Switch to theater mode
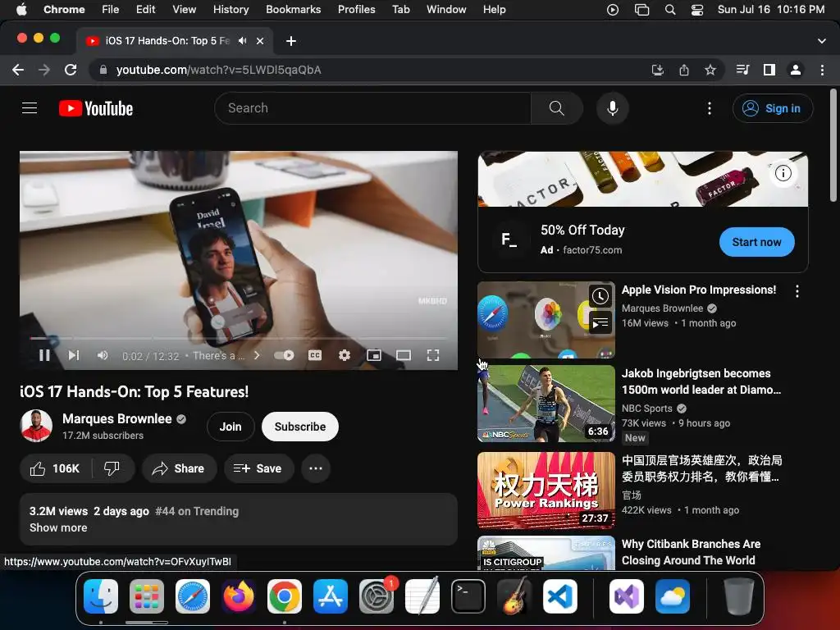840x630 pixels. pyautogui.click(x=404, y=355)
